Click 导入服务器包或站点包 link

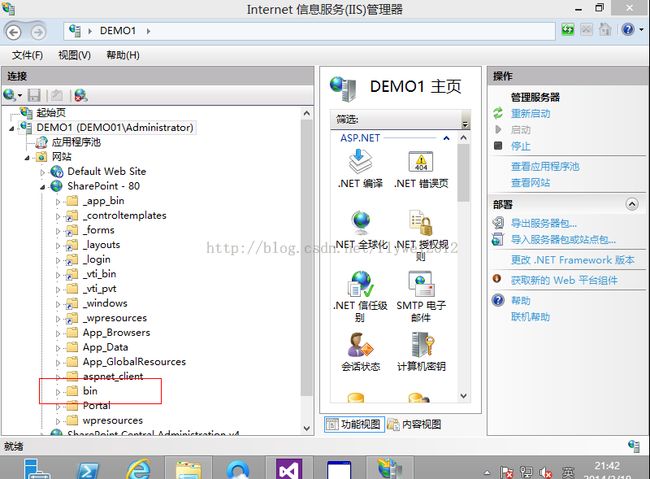point(563,240)
